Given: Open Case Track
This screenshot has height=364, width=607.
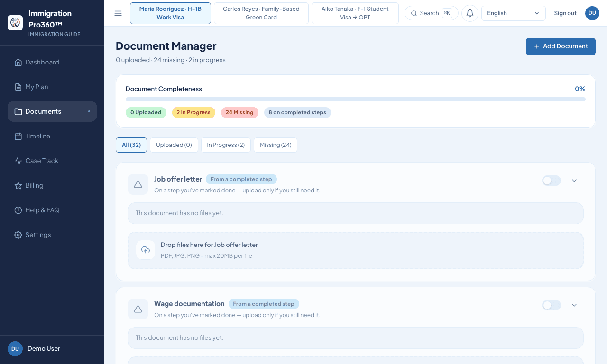Looking at the screenshot, I should tap(52, 161).
